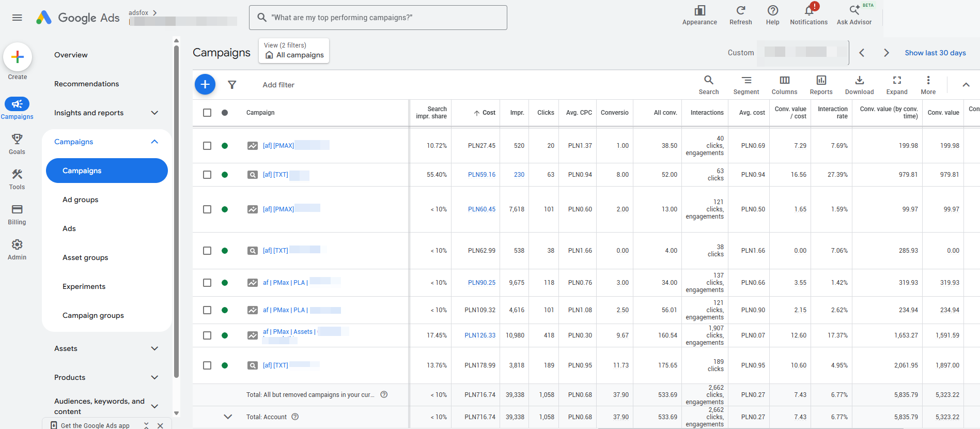
Task: Click the Create plus button
Action: click(18, 57)
